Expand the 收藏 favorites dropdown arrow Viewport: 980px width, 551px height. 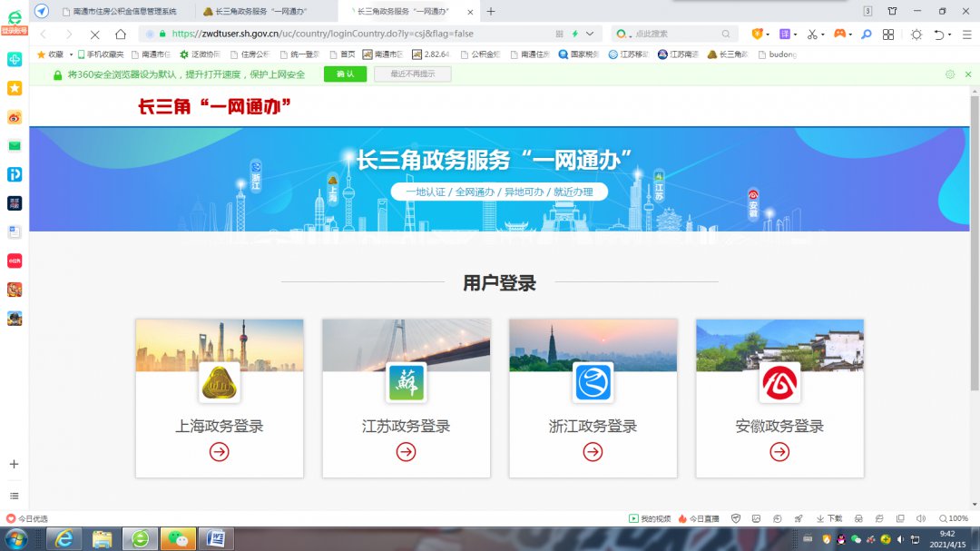point(71,54)
